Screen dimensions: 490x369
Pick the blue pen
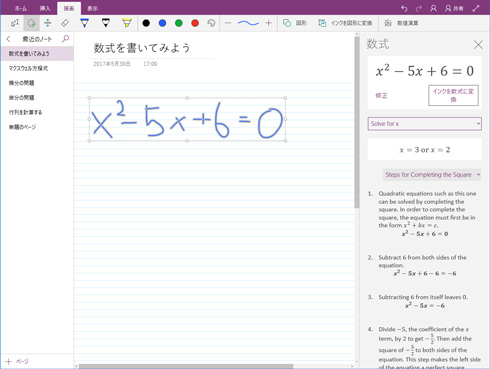[85, 23]
